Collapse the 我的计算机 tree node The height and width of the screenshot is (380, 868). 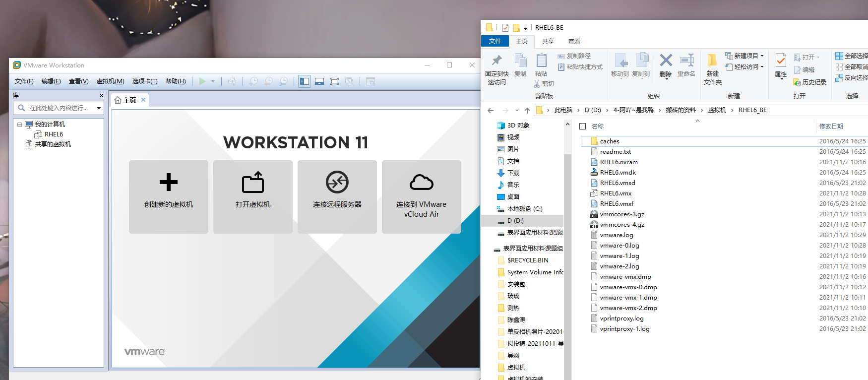coord(19,125)
